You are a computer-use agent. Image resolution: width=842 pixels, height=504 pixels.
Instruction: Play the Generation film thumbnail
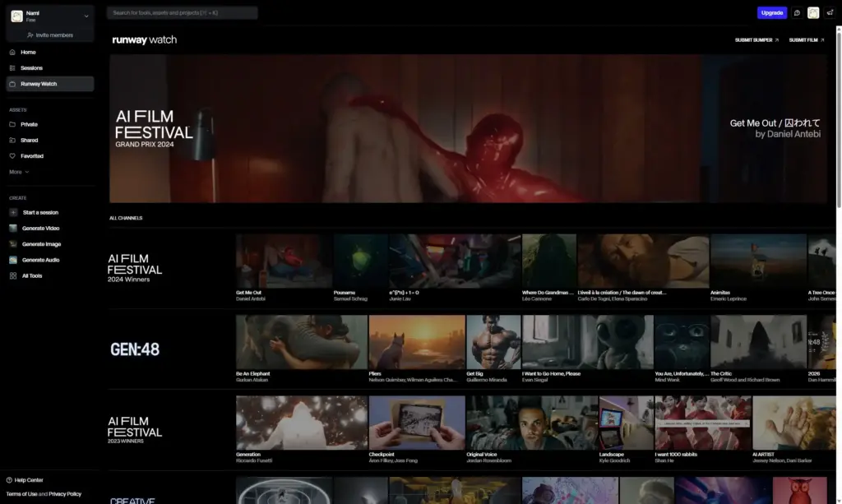pos(302,423)
